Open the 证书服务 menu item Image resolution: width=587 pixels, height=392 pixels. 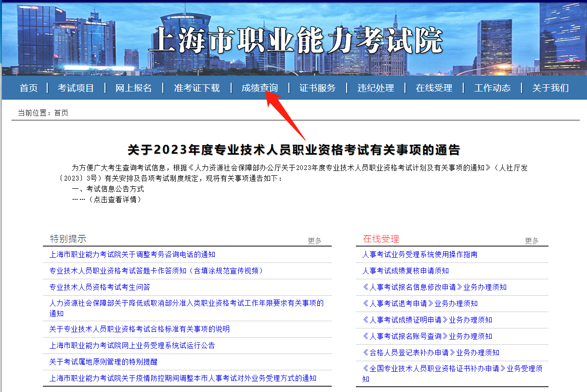(317, 88)
